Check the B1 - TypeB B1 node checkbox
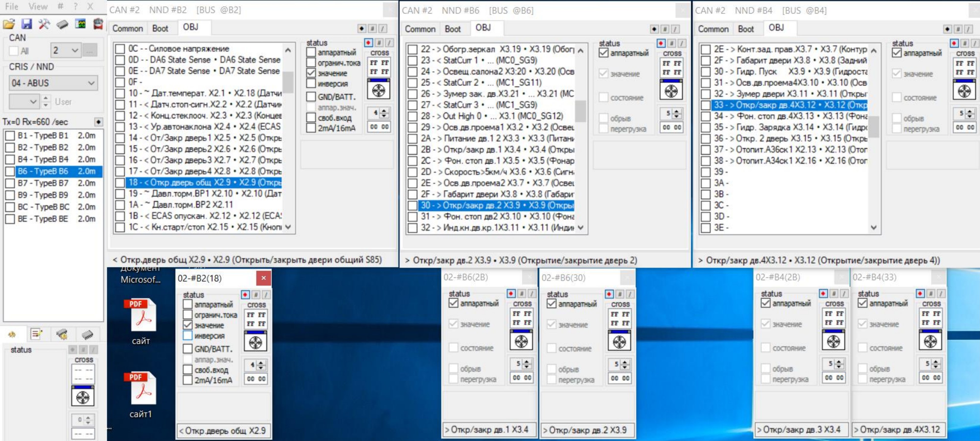The image size is (980, 441). point(10,135)
